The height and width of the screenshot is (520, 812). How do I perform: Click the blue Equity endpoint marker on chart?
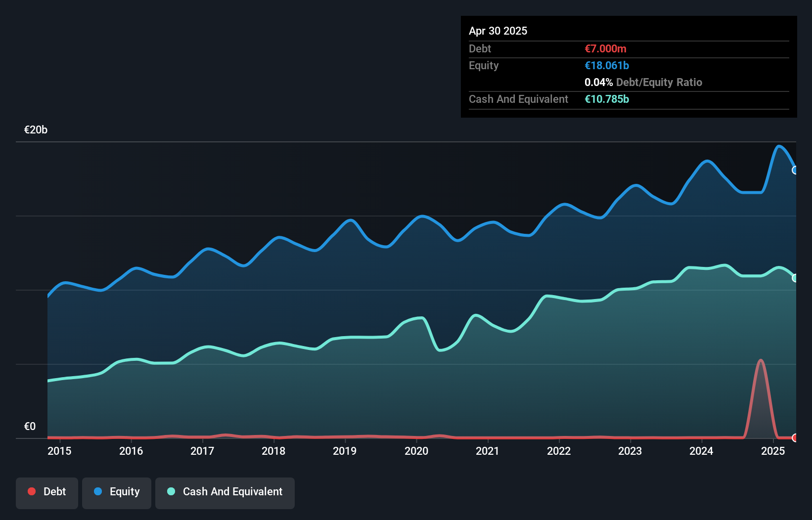(795, 170)
